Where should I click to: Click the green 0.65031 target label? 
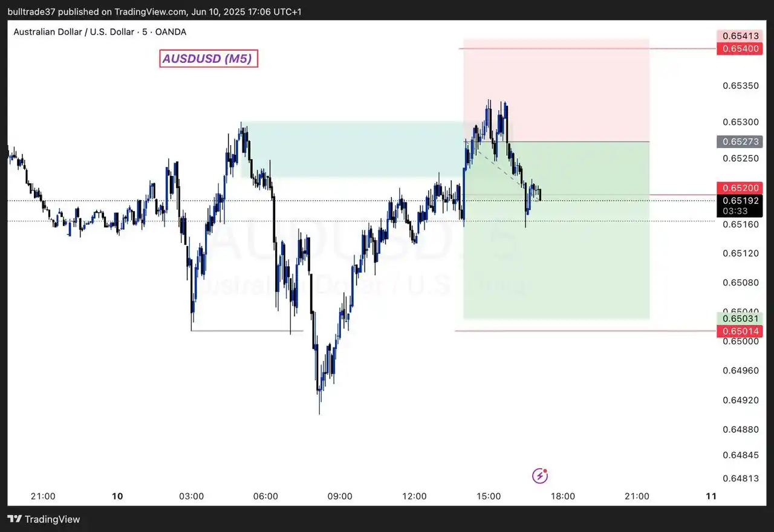741,319
